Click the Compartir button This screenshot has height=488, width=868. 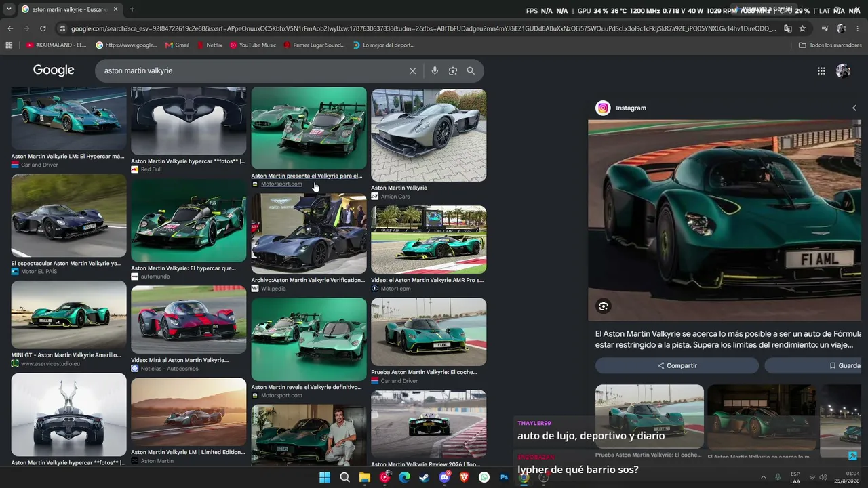[677, 365]
